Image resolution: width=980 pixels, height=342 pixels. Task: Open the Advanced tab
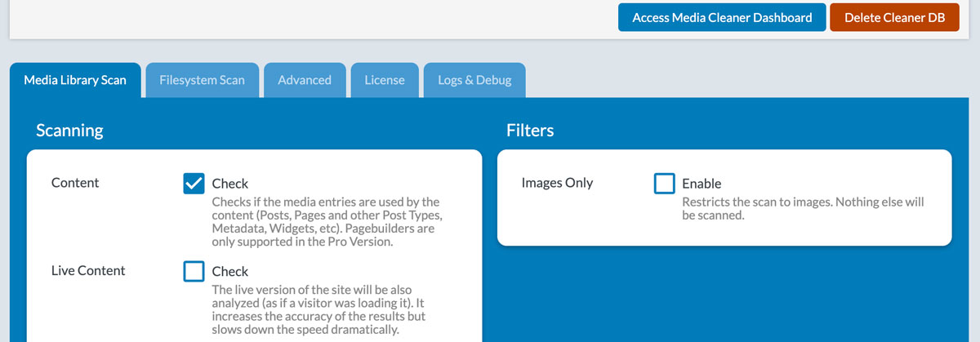point(305,80)
